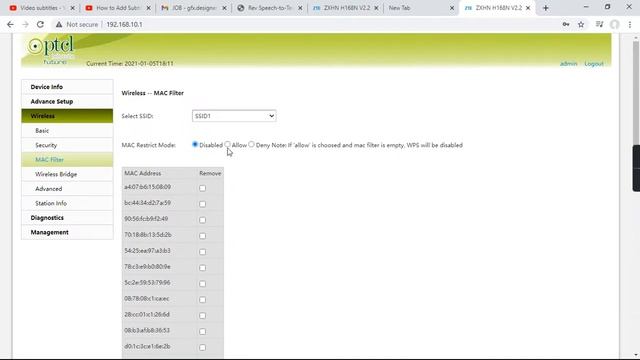The height and width of the screenshot is (360, 640).
Task: Switch to the Video subtitles tab
Action: pos(42,8)
